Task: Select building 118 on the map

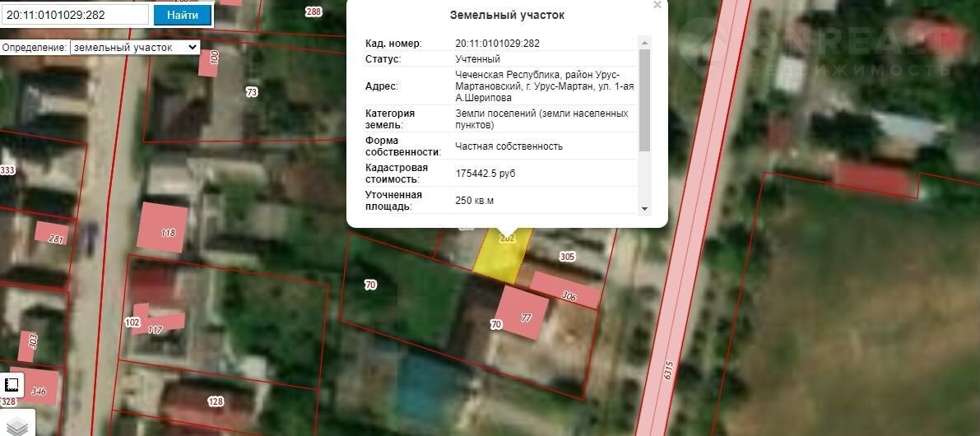Action: 163,227
